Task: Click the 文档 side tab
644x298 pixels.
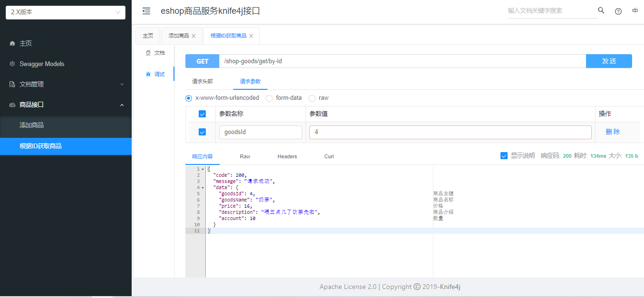Action: coord(155,53)
